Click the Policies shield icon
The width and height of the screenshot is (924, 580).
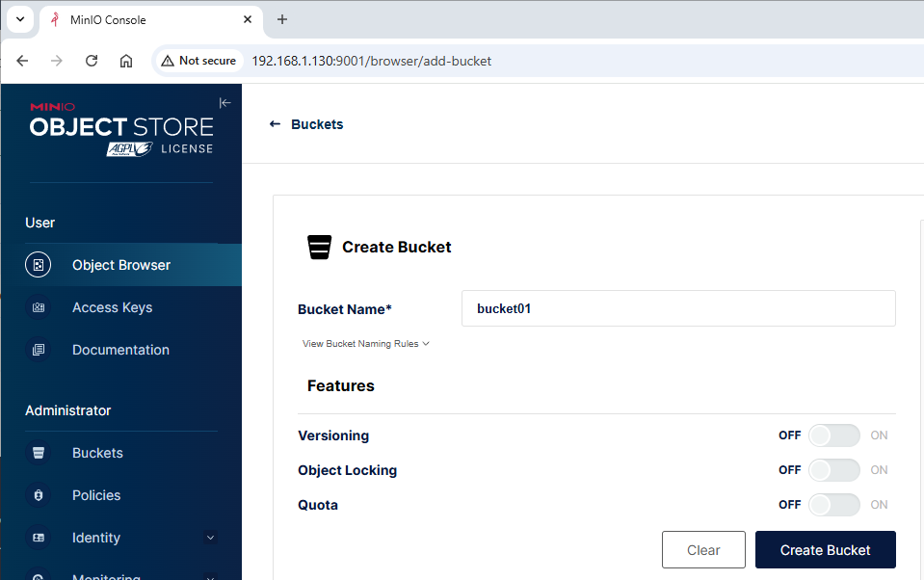point(39,495)
